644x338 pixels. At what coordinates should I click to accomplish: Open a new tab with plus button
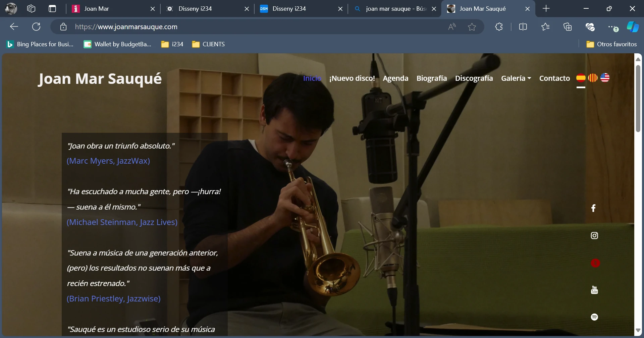[x=546, y=9]
